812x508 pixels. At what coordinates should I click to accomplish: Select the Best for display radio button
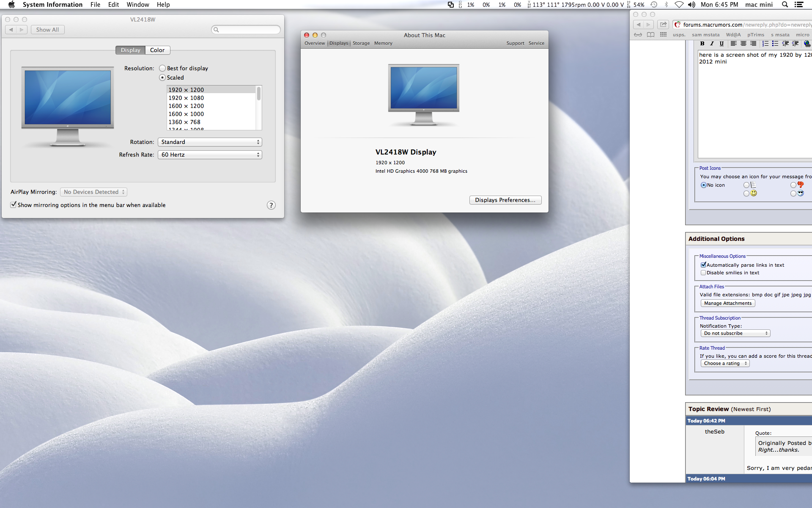coord(162,68)
